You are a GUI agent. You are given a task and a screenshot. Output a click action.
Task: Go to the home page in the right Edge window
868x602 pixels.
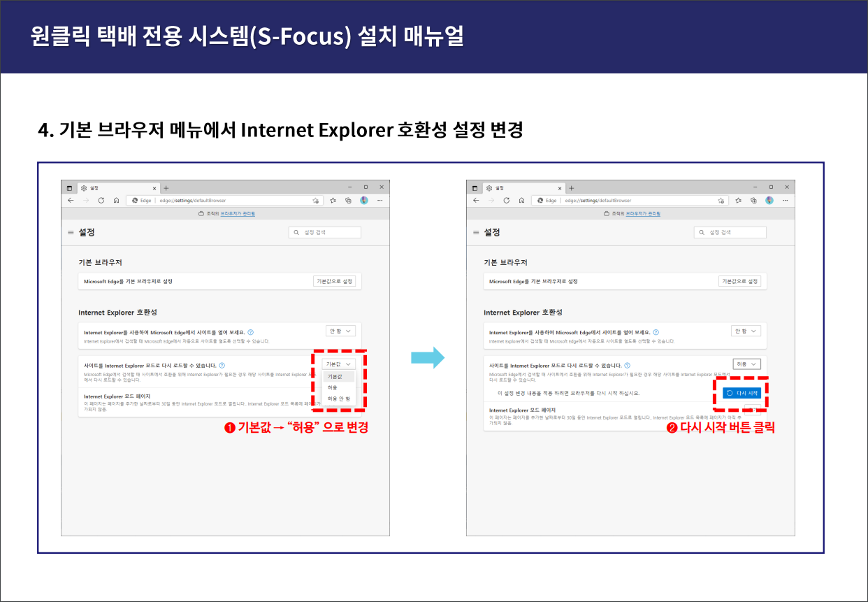[x=521, y=200]
